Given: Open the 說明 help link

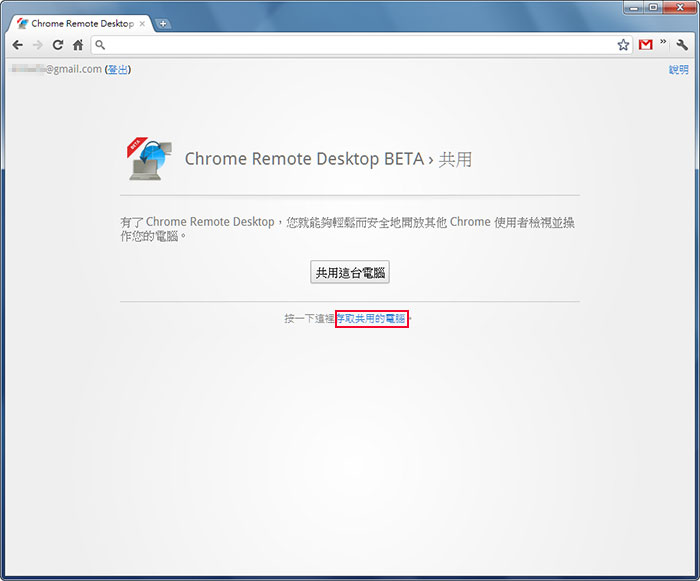Looking at the screenshot, I should tap(679, 69).
